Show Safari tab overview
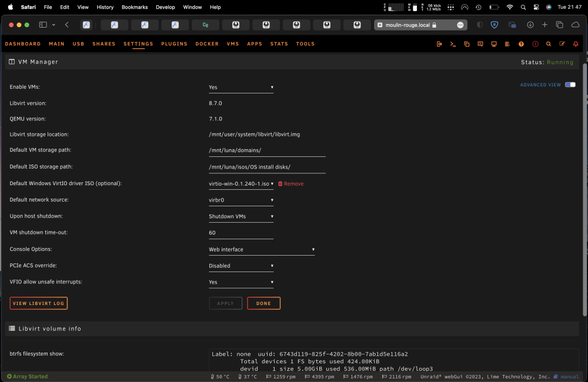The image size is (588, 382). [560, 25]
